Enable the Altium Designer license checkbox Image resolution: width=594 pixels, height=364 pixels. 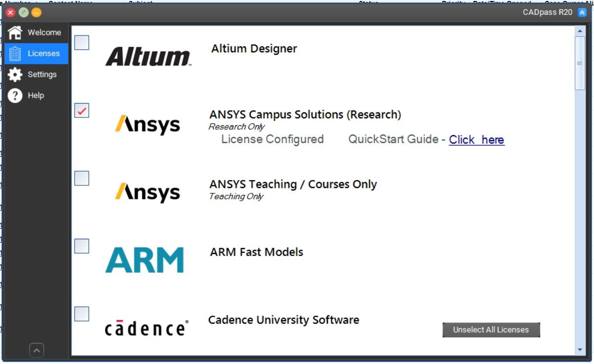[82, 42]
